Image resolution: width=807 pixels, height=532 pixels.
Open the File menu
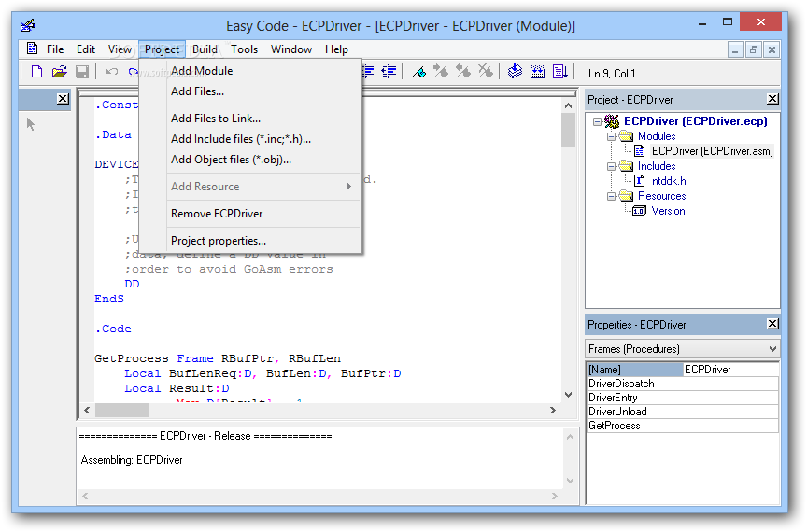click(55, 49)
